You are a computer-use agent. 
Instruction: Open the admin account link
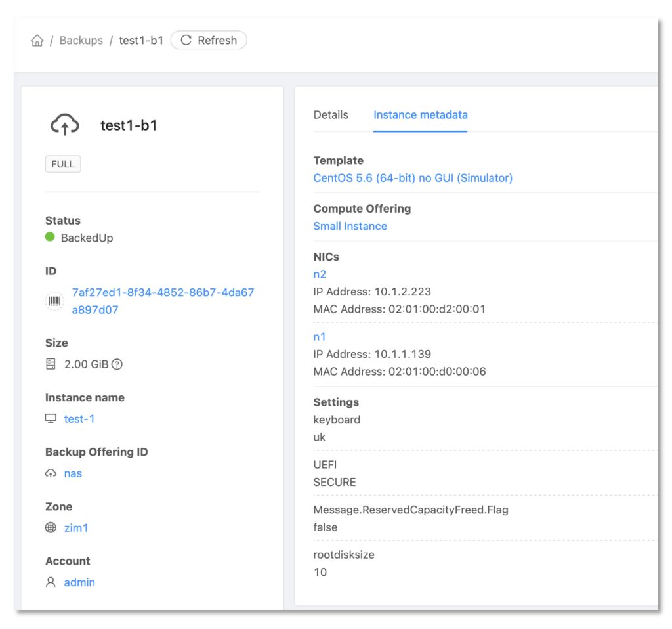point(79,582)
